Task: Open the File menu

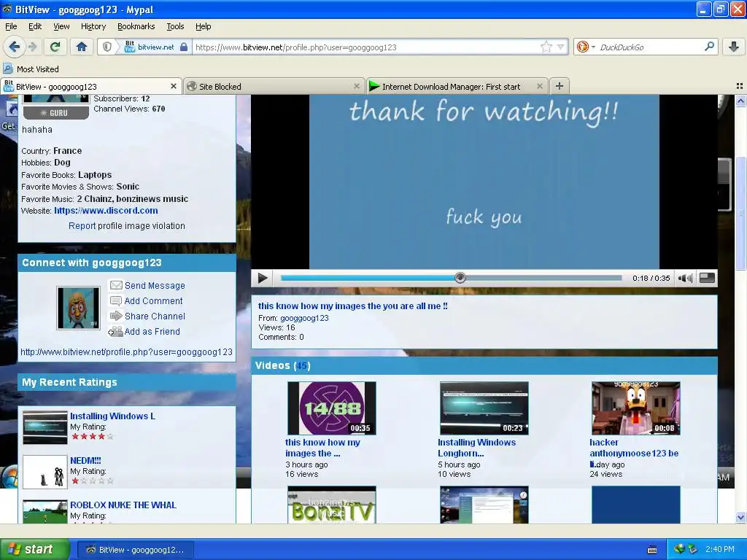Action: point(11,26)
